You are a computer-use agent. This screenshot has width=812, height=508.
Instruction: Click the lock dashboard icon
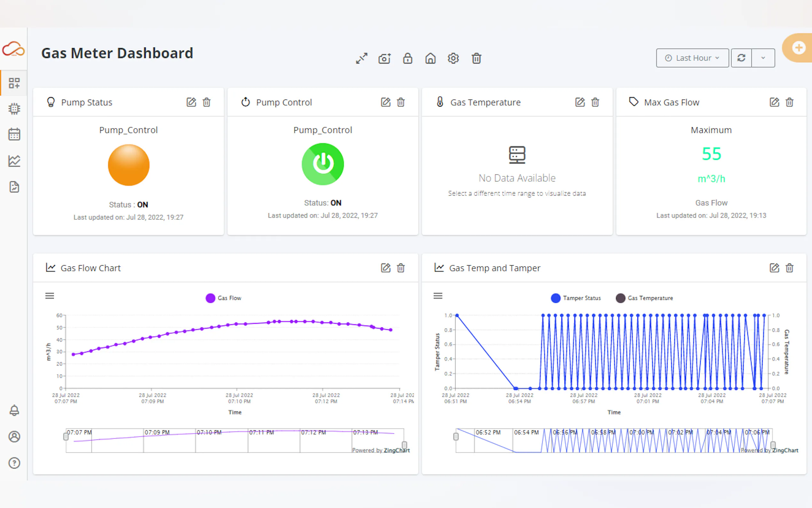408,59
